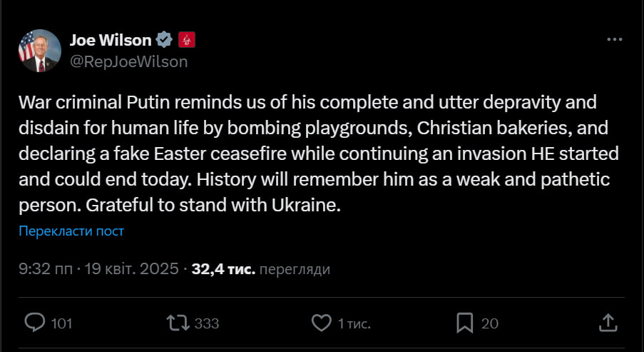Screen dimensions: 644x352
Task: Click the blue verified checkmark badge
Action: click(164, 40)
